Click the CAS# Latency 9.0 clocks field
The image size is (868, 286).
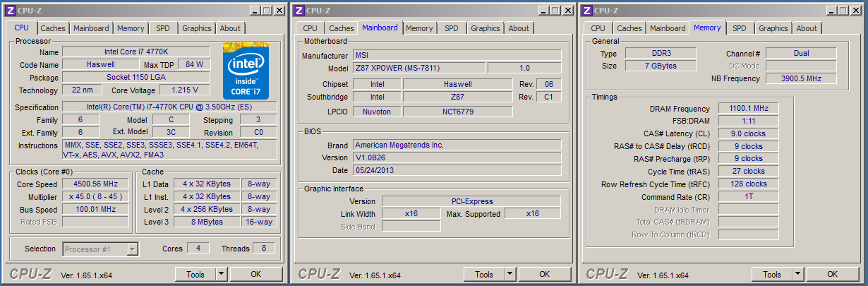749,134
